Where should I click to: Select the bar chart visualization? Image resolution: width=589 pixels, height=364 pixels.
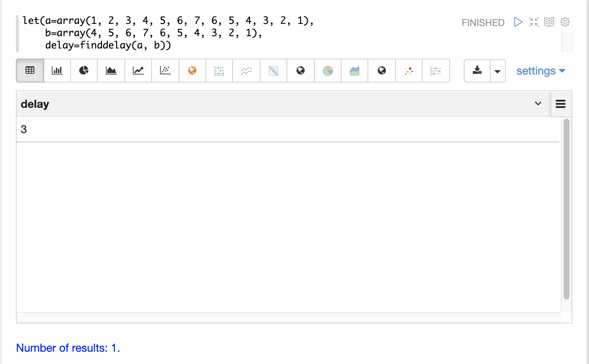(57, 71)
